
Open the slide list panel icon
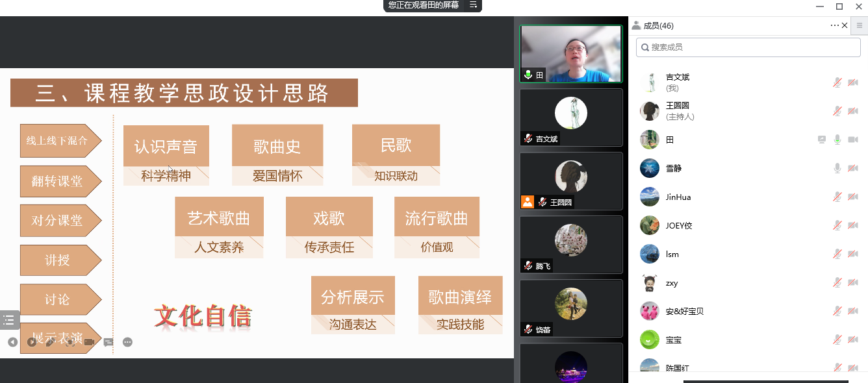(x=9, y=319)
